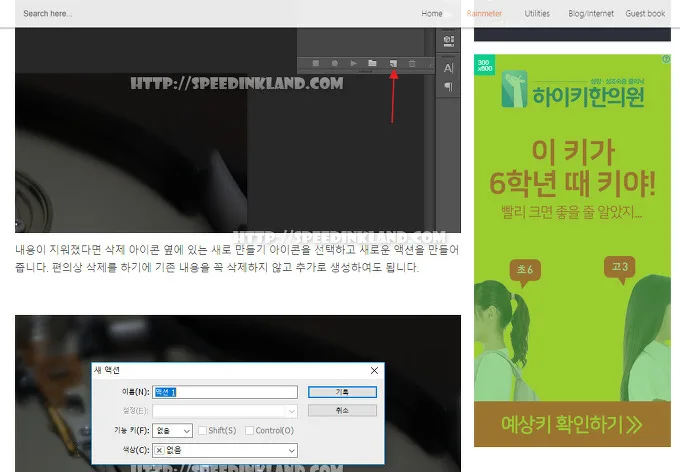Click the '300x600' ad size badge
This screenshot has height=472, width=680.
(x=484, y=65)
